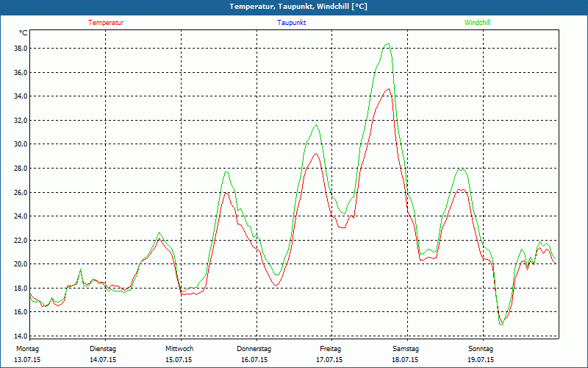Click the 24,0 value on the y-axis
This screenshot has height=368, width=588.
[21, 216]
